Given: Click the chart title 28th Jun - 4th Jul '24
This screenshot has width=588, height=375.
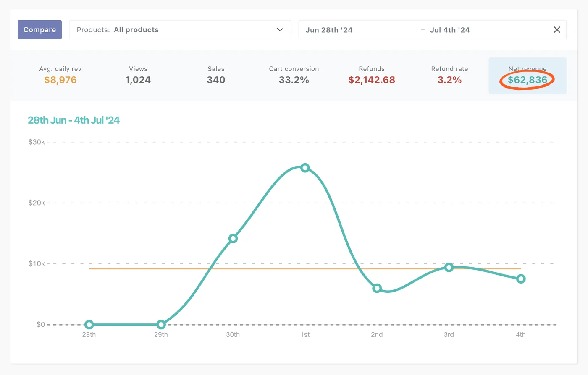Looking at the screenshot, I should click(73, 120).
